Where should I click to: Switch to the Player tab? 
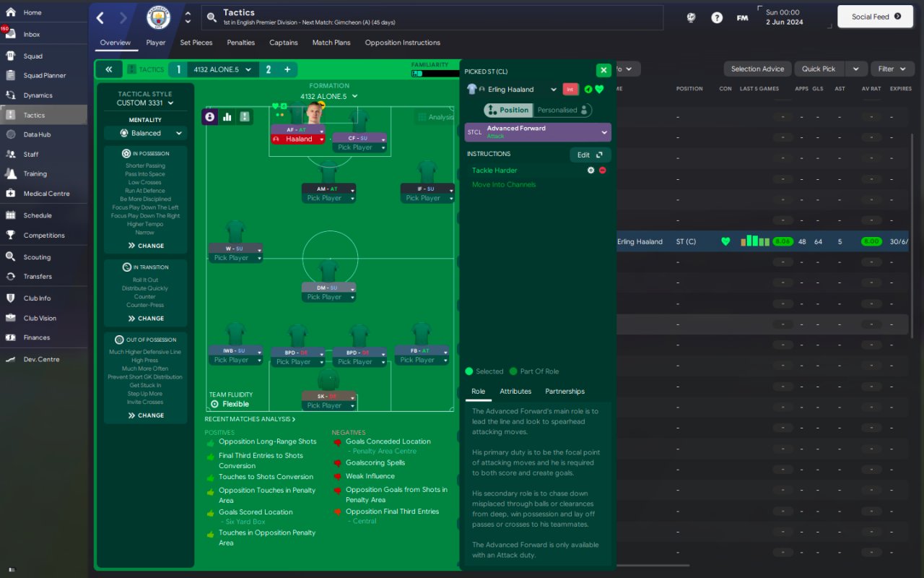155,43
